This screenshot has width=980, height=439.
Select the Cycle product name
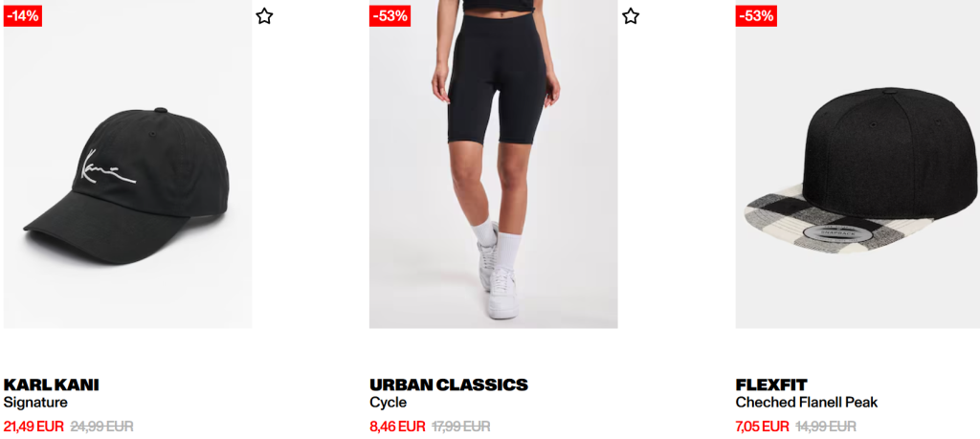tap(389, 403)
